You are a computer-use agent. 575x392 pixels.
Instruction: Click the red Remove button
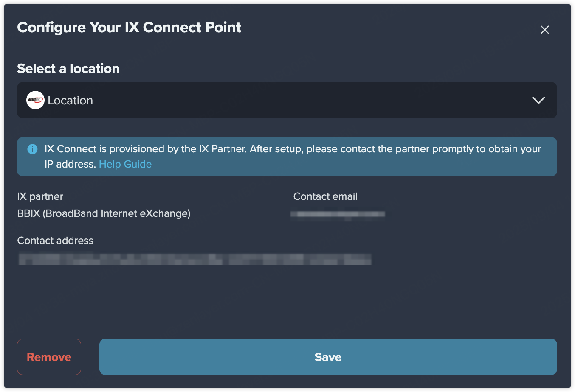(49, 357)
